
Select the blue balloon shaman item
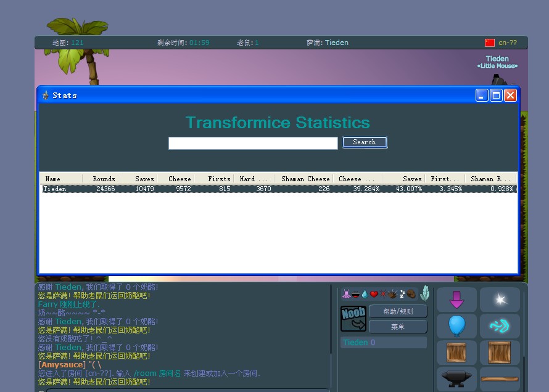[456, 326]
